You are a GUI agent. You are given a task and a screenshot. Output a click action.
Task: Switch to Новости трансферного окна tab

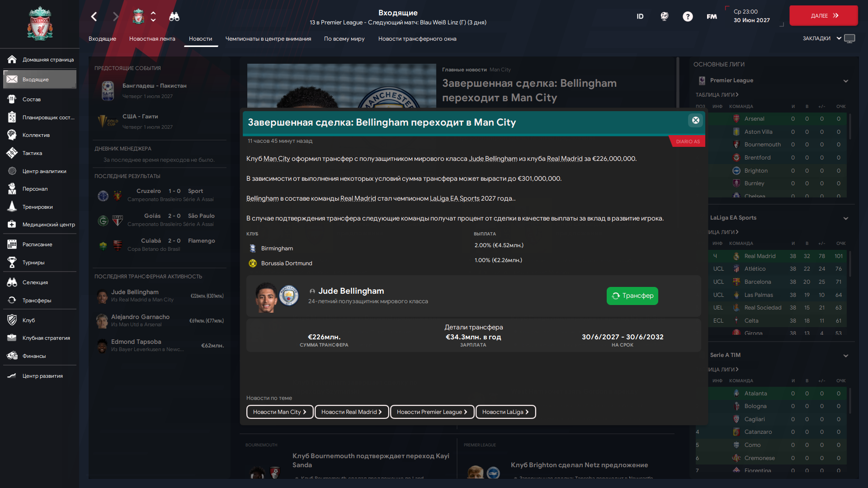tap(417, 39)
